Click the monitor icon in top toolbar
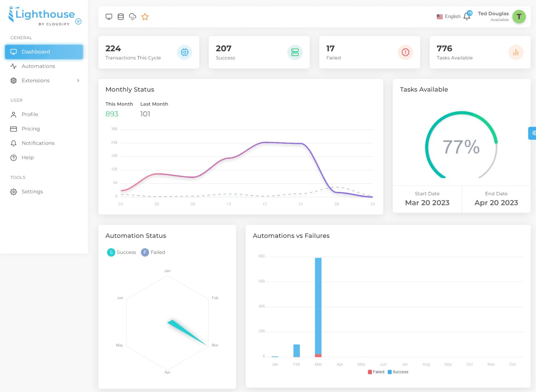Screen dimensions: 536x392 [x=109, y=17]
